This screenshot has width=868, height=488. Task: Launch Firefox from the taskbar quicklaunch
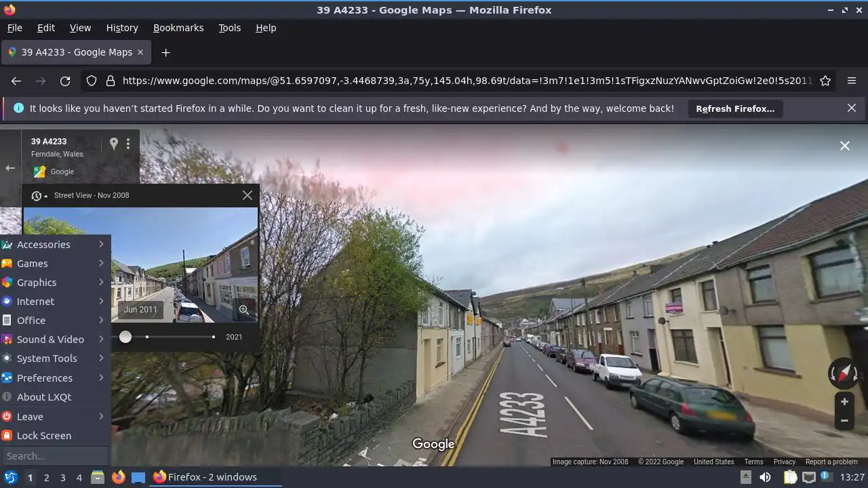[x=118, y=477]
